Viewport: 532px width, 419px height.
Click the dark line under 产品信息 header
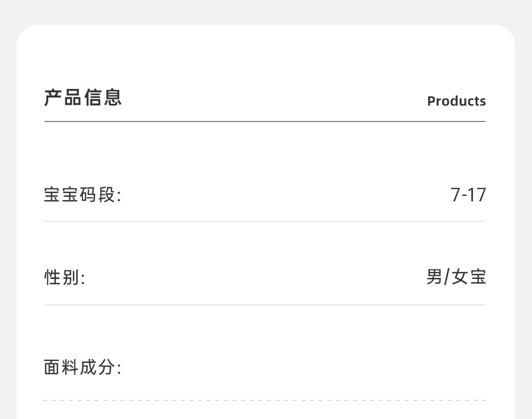point(264,122)
